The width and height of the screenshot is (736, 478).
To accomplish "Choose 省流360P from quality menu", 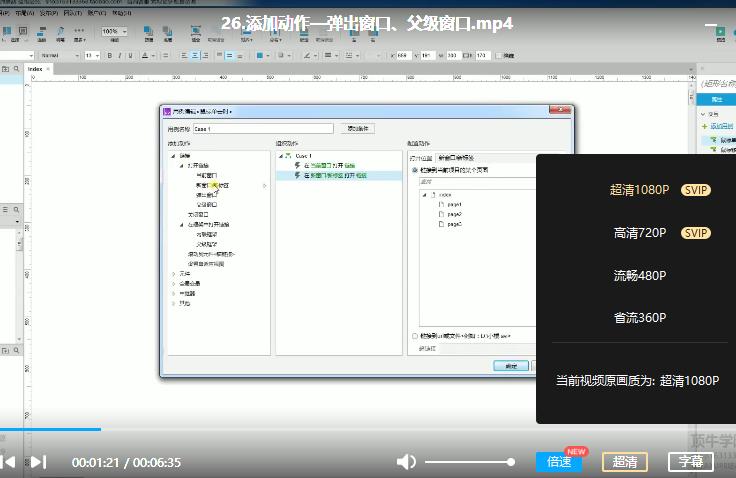I will 640,318.
